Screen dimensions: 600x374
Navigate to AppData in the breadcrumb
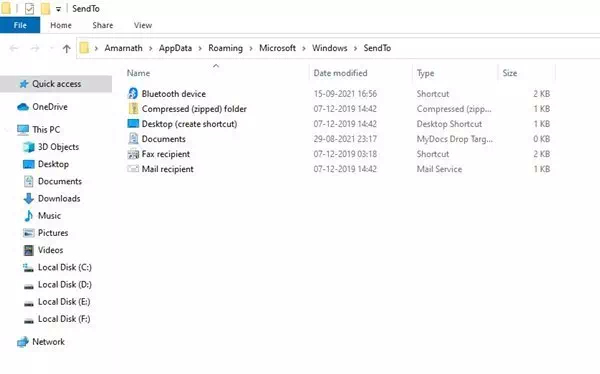(x=175, y=48)
